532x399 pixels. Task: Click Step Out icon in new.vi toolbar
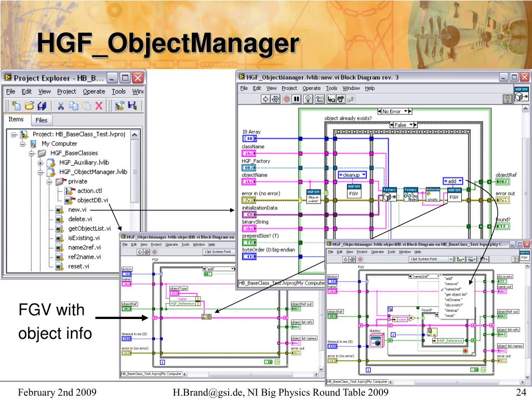351,99
